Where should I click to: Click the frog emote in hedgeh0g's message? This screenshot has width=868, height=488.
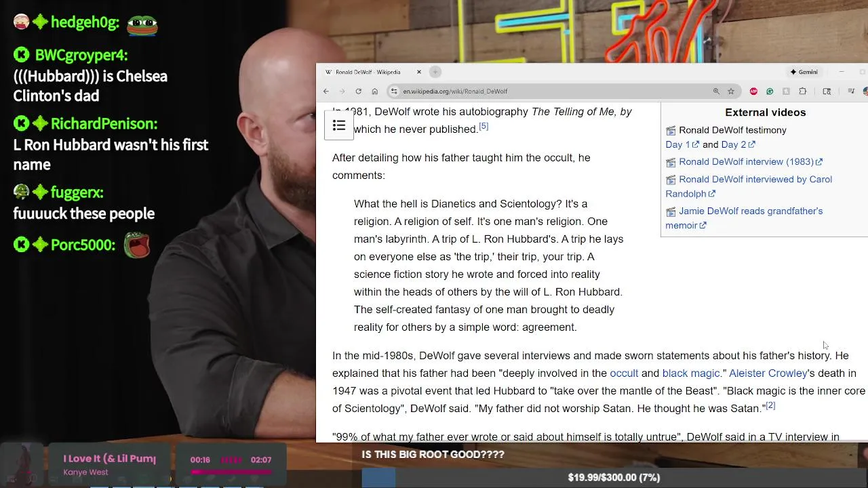(x=142, y=24)
